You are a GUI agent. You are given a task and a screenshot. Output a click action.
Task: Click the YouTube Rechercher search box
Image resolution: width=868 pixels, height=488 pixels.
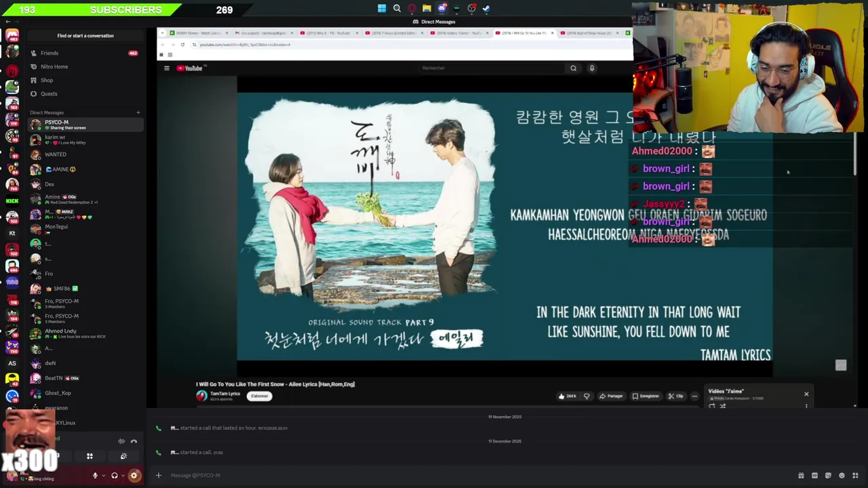pos(492,68)
